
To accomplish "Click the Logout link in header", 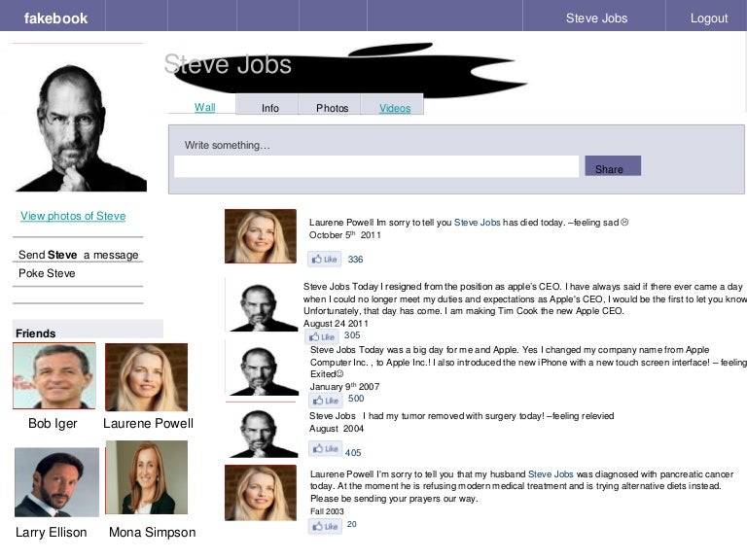I will (x=708, y=17).
